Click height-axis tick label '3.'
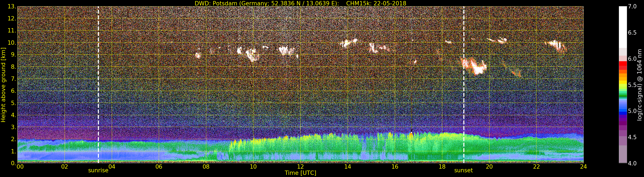 (14, 127)
